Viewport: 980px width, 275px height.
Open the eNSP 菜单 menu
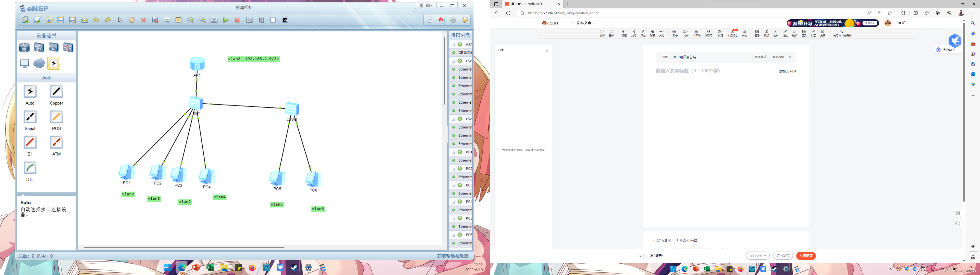tap(426, 6)
